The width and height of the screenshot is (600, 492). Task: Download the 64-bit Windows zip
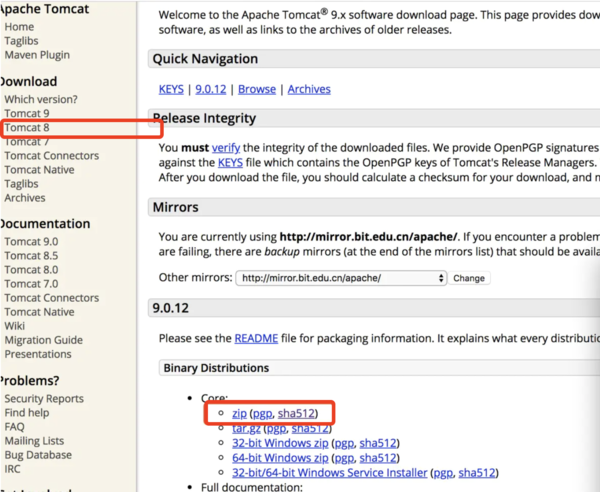(x=280, y=458)
